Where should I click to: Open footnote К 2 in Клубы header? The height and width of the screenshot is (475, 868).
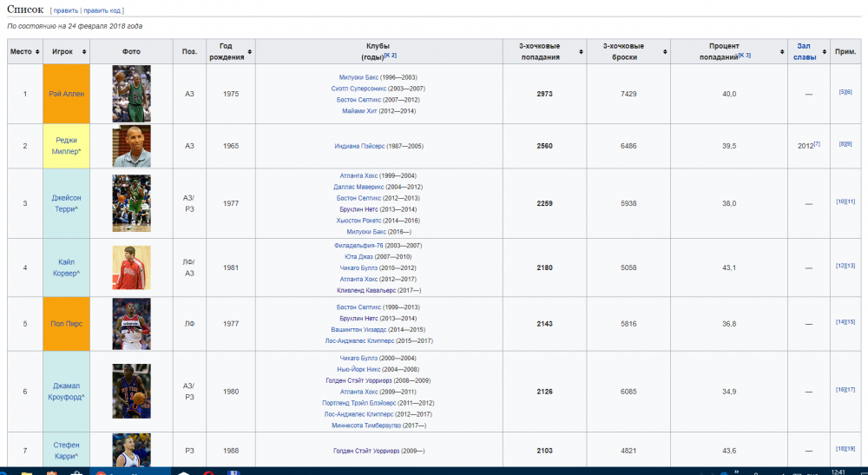391,56
